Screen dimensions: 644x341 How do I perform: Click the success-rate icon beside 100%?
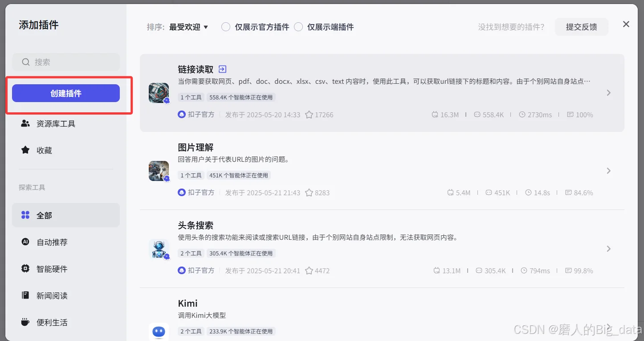pos(570,115)
